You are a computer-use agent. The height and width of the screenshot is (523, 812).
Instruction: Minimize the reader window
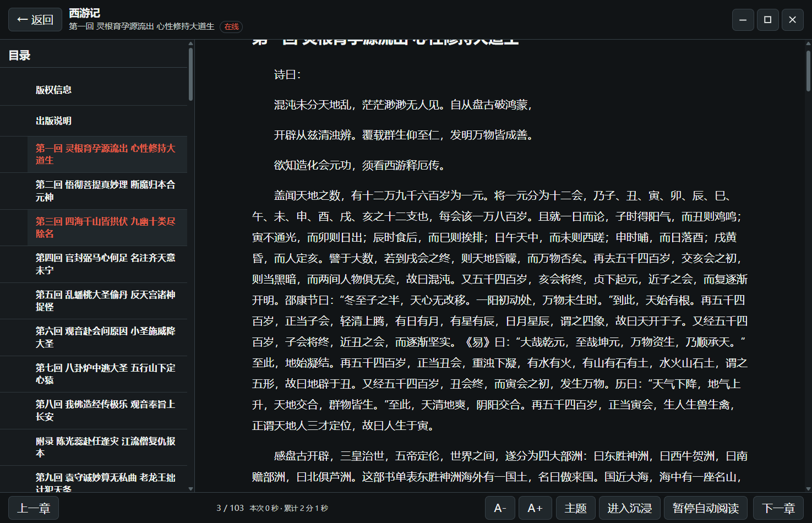click(743, 20)
